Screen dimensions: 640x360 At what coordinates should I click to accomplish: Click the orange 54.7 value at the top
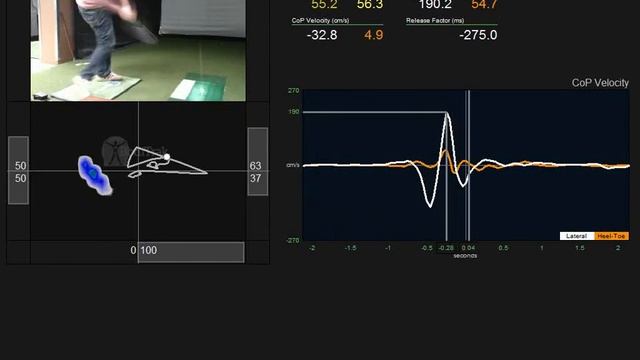484,4
